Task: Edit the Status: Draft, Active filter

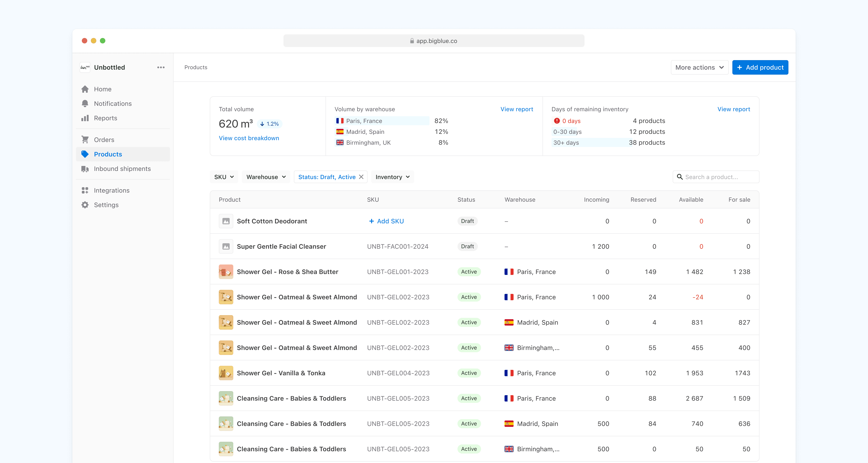Action: tap(326, 177)
